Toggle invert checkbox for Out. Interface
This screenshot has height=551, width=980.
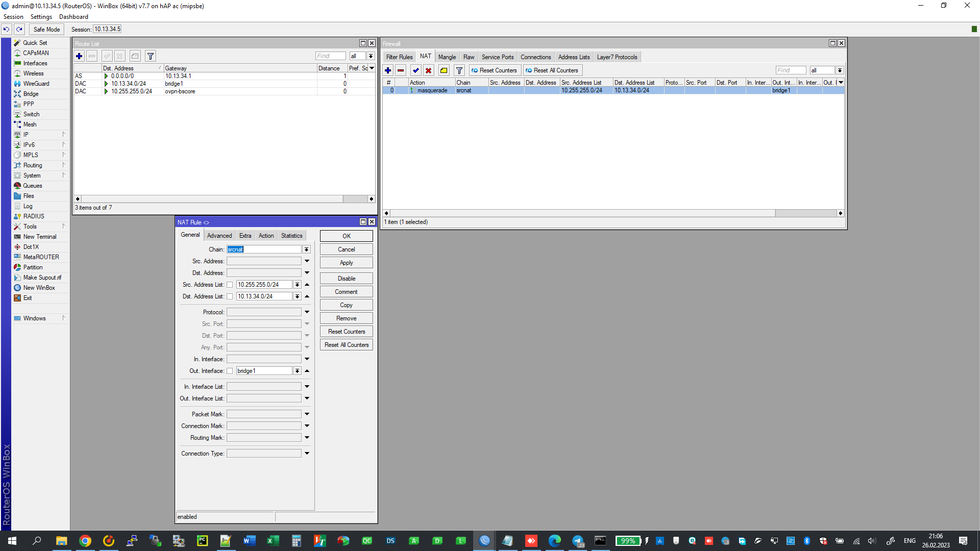tap(230, 371)
